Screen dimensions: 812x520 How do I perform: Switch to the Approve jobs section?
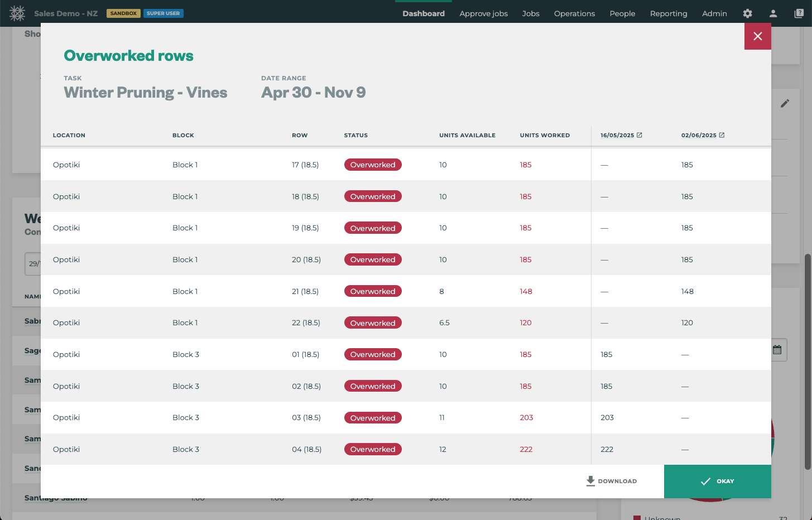tap(483, 13)
